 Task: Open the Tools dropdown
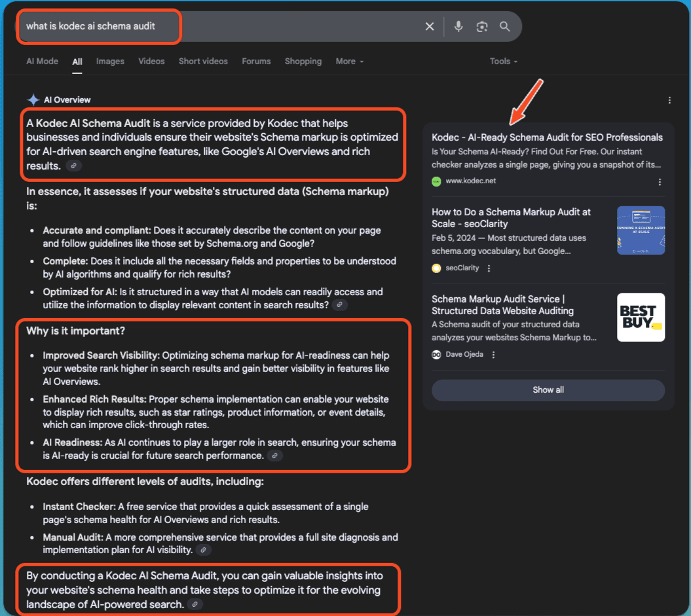pos(503,61)
